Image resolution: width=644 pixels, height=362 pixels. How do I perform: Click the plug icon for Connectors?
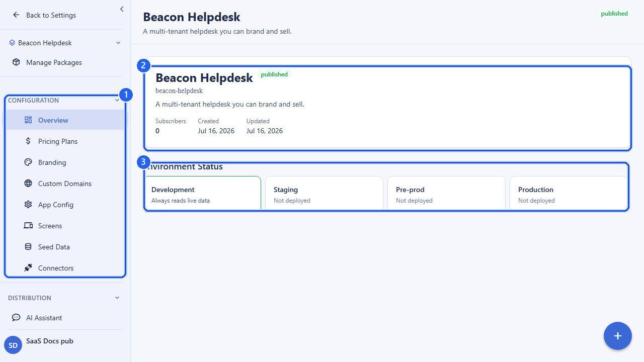[28, 268]
